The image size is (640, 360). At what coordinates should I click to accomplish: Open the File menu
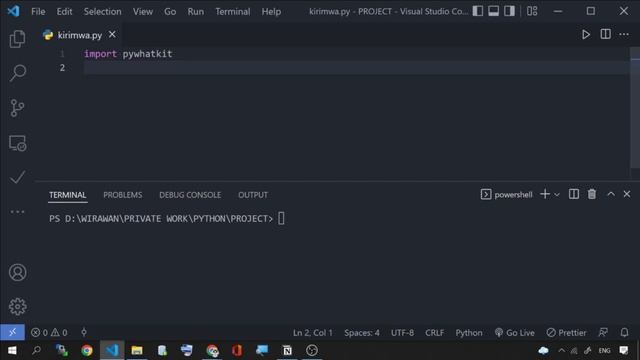[38, 11]
